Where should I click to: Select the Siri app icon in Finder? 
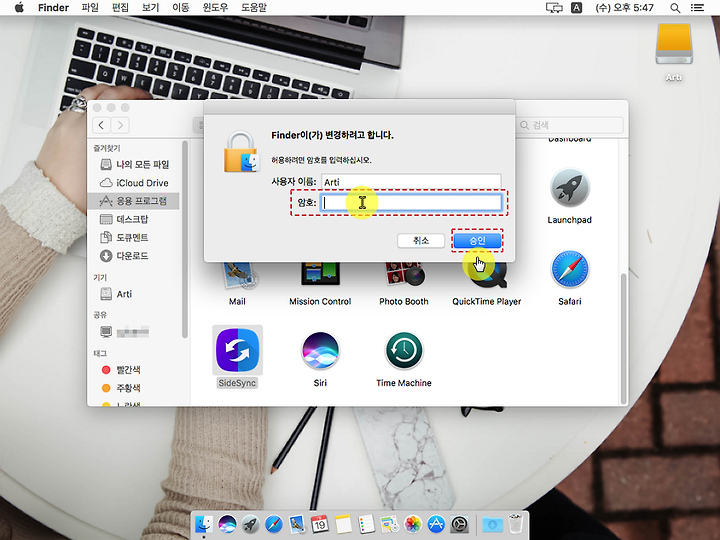coord(320,351)
